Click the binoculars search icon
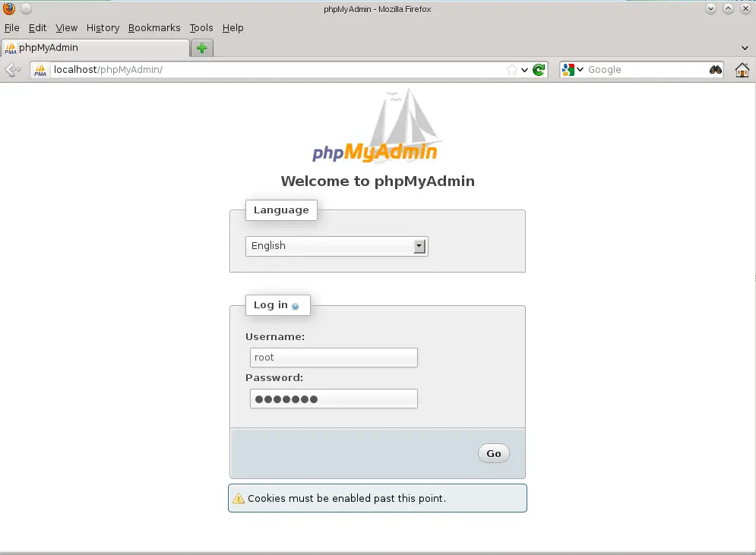Screen dimensions: 756x555 (716, 70)
